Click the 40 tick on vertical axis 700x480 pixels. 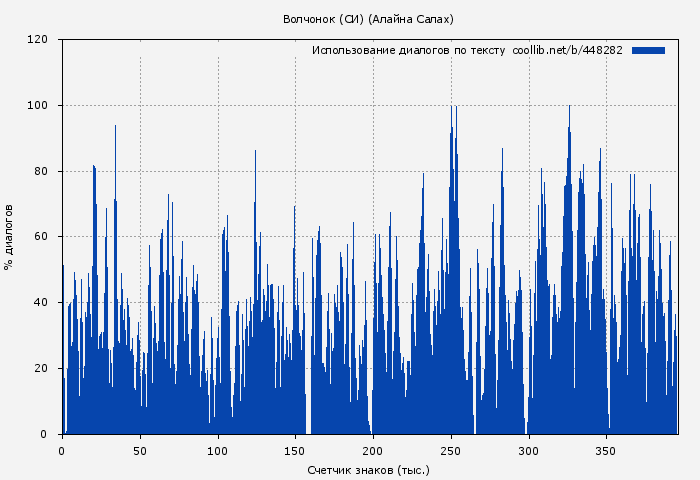pos(41,303)
